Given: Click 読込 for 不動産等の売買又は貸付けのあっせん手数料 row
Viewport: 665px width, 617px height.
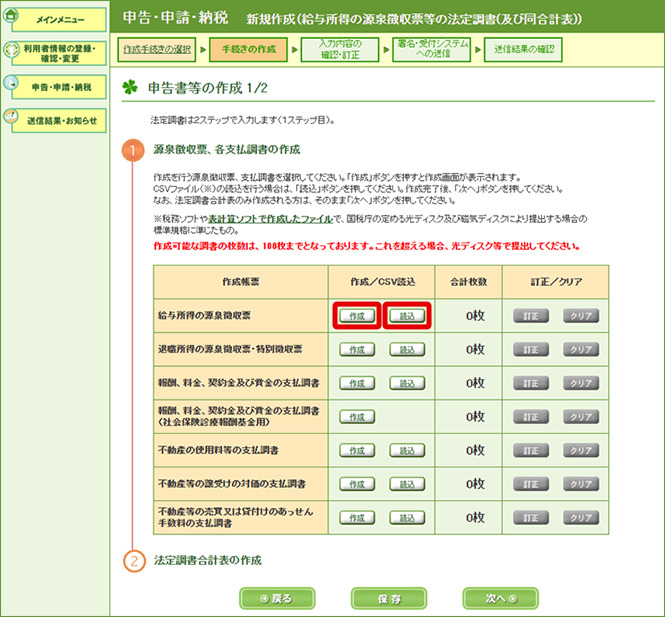Looking at the screenshot, I should point(406,518).
